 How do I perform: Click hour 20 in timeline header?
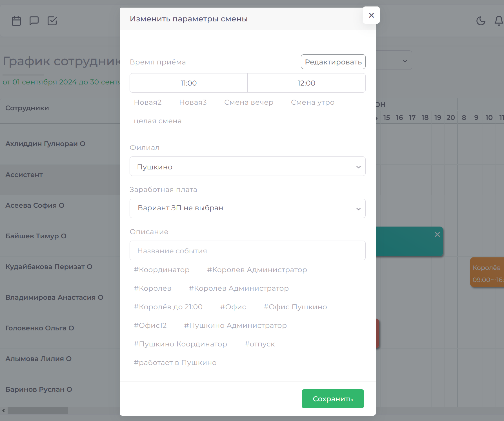click(x=450, y=118)
